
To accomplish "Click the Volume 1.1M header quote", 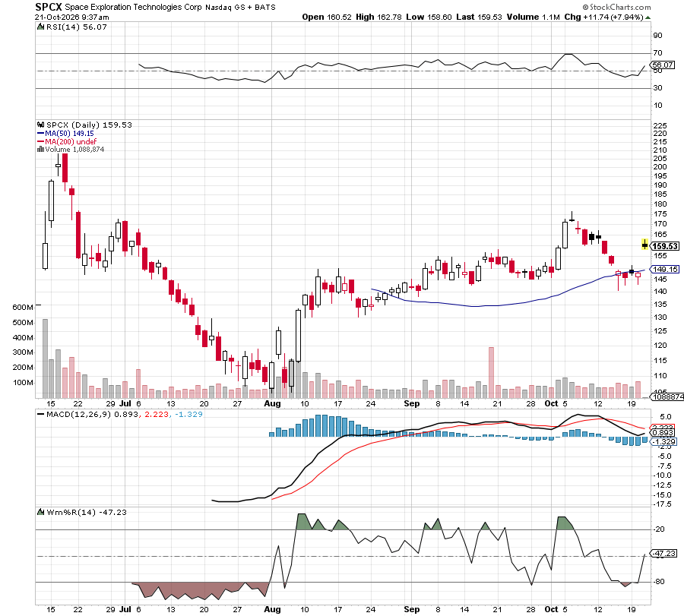I will 533,17.
